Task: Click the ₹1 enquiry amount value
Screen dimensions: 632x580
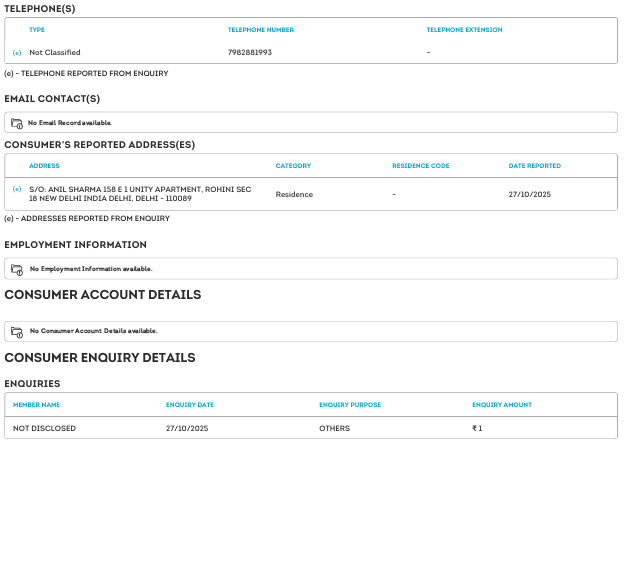Action: tap(477, 428)
